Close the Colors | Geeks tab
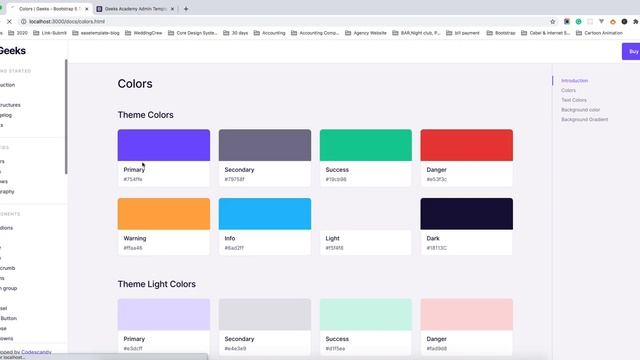Image resolution: width=640 pixels, height=360 pixels. 87,9
